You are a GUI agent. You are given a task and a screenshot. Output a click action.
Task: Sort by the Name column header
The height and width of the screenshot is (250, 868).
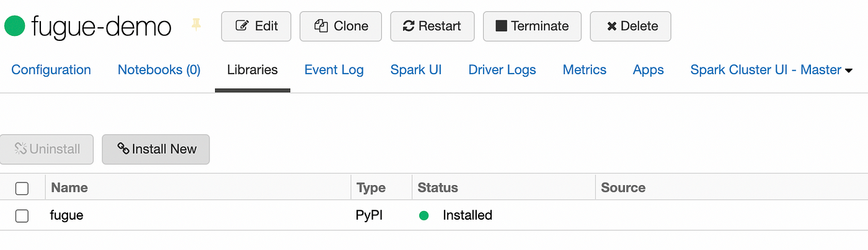(69, 187)
